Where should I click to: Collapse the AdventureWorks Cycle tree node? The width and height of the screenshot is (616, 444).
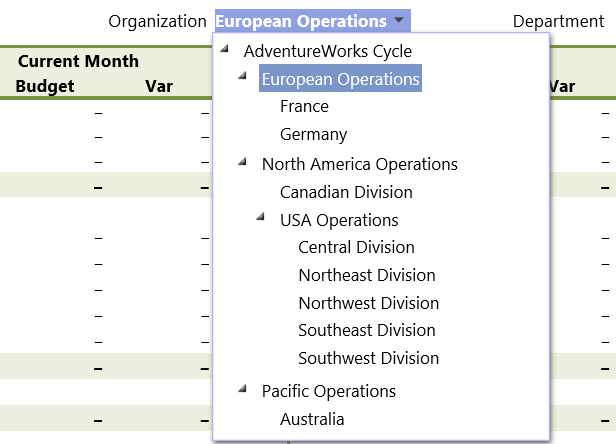pos(222,49)
